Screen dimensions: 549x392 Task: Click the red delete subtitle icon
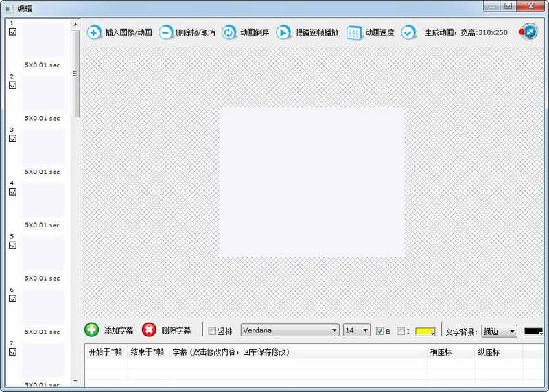pos(149,330)
